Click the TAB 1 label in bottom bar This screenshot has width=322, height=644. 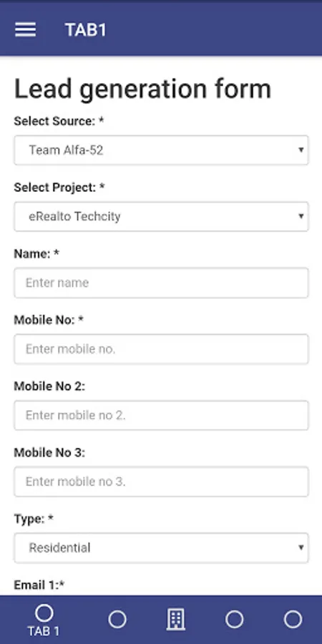(44, 631)
